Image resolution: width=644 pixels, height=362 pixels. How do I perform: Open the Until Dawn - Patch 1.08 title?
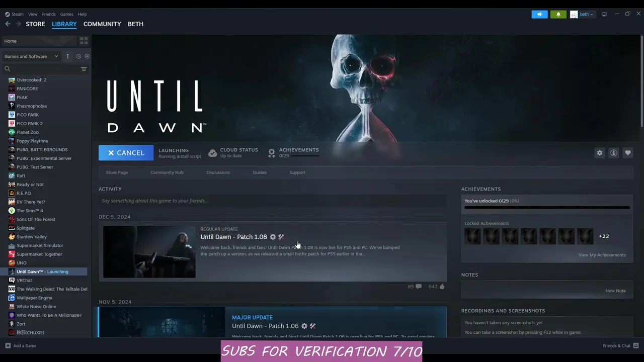(233, 237)
